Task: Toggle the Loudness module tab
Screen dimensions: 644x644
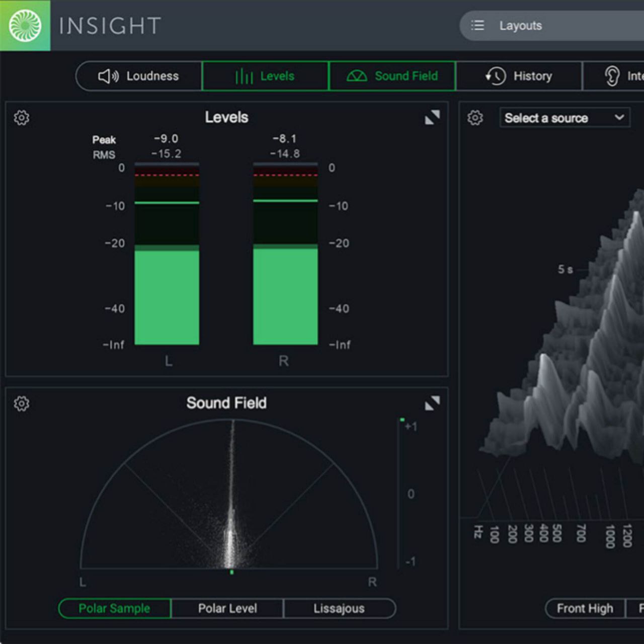Action: (x=139, y=76)
